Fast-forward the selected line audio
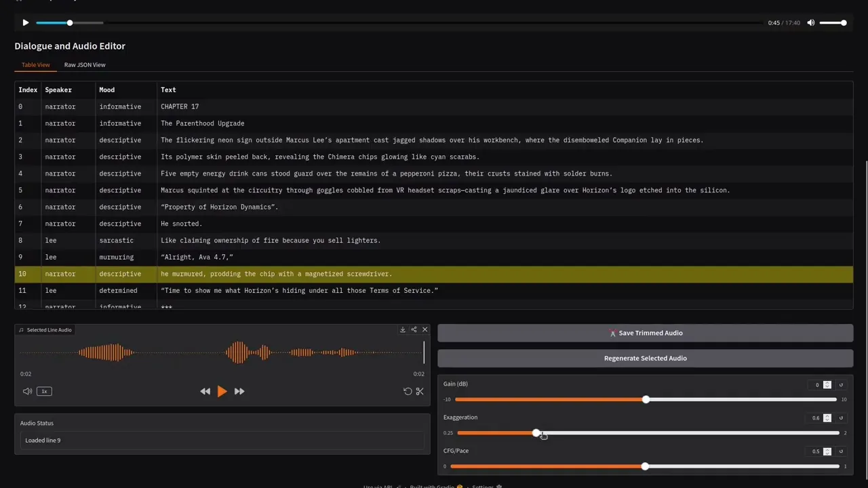The height and width of the screenshot is (488, 868). (x=239, y=391)
